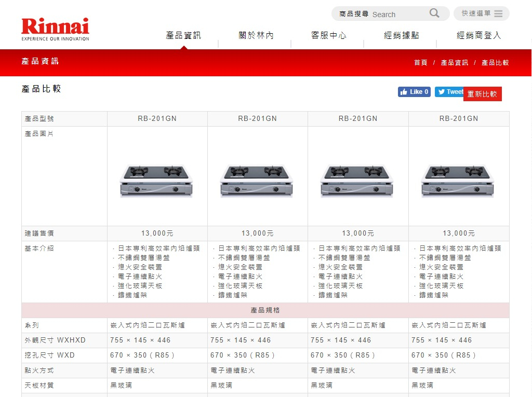Go to 客服中心 in the navigation bar

point(329,35)
